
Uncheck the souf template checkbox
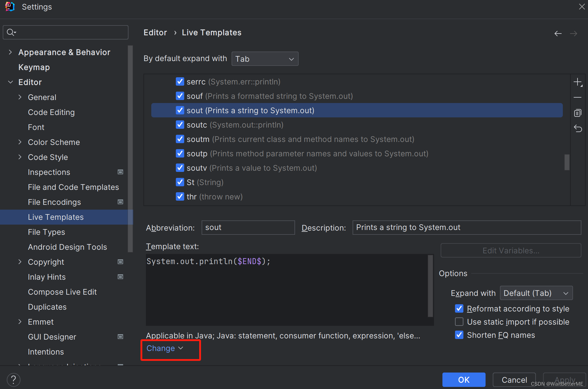(180, 96)
